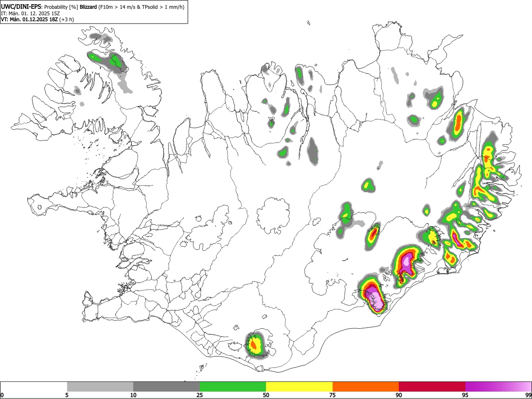Click the red 90-95% legend band
This screenshot has width=532, height=399.
[432, 387]
